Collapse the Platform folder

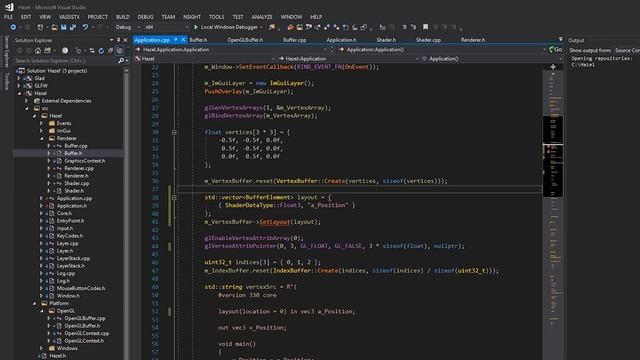coord(34,303)
